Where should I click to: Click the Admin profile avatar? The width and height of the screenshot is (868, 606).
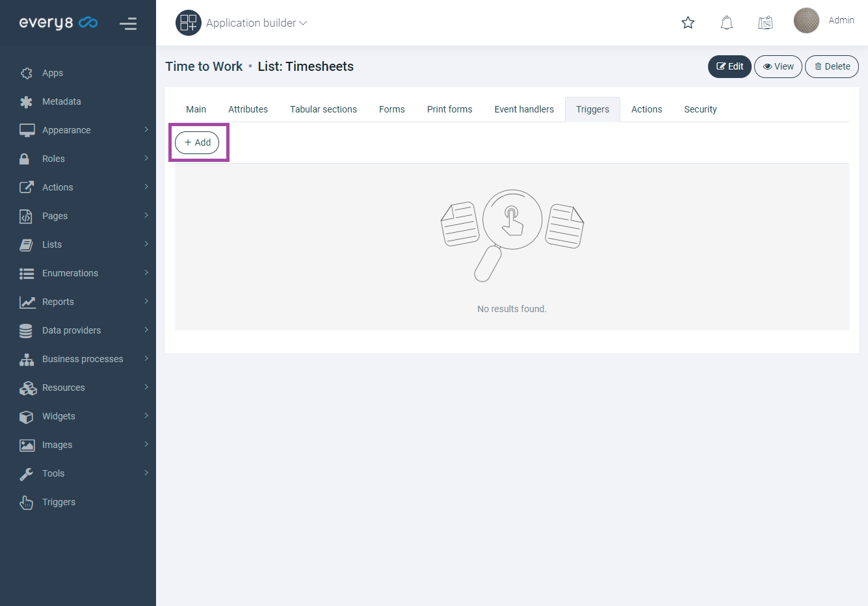pyautogui.click(x=806, y=21)
